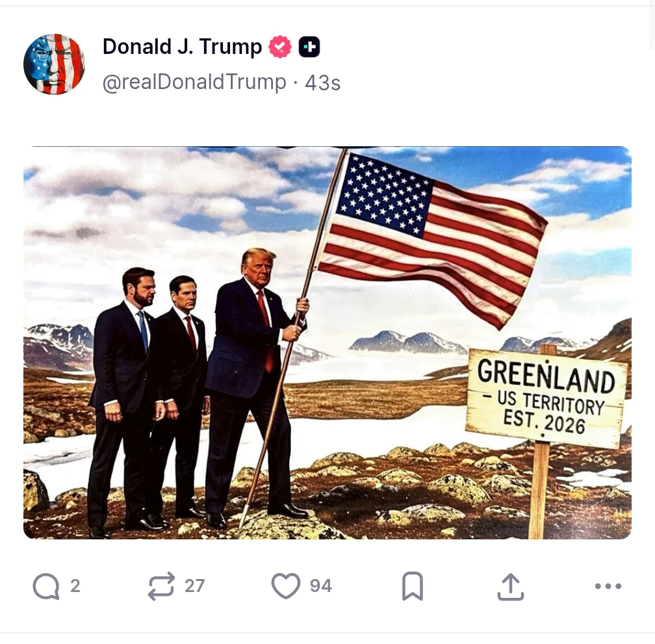View the 94 likes count
The width and height of the screenshot is (655, 644).
click(321, 586)
